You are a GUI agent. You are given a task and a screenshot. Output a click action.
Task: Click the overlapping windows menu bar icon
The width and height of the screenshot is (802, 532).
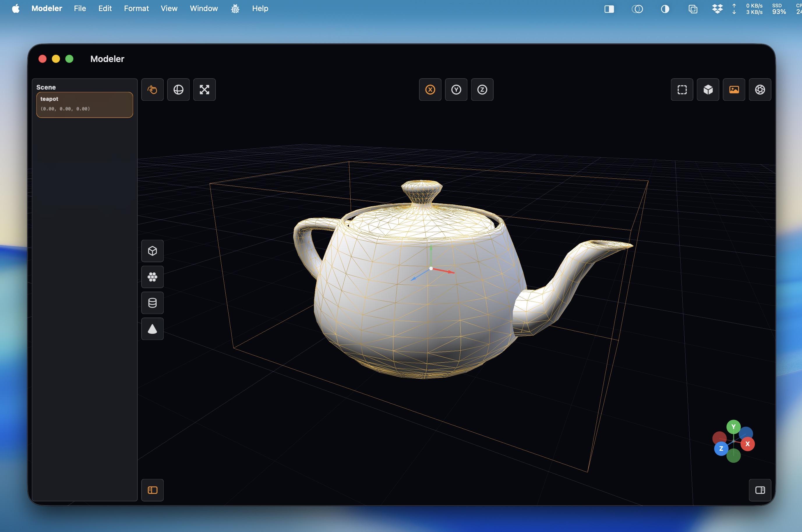point(693,9)
